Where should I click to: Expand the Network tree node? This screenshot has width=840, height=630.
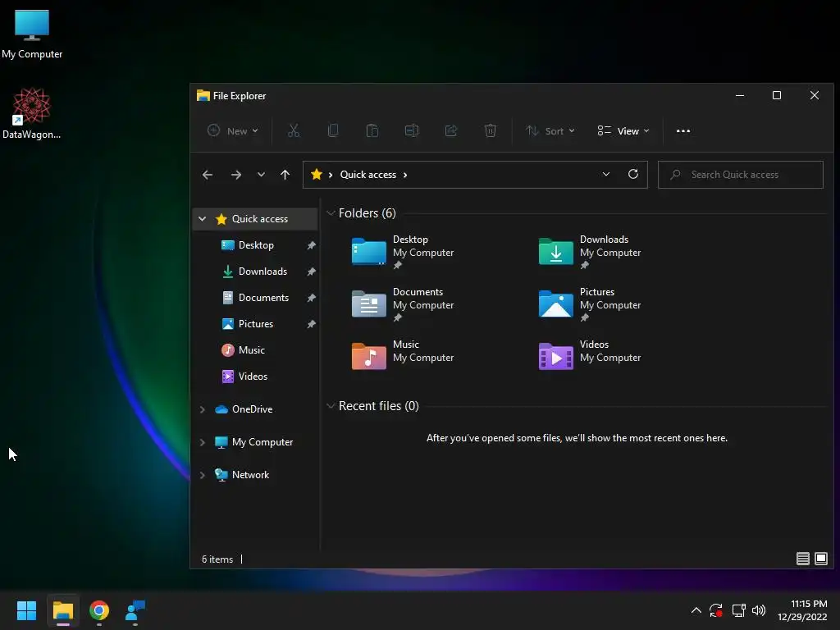pos(202,475)
